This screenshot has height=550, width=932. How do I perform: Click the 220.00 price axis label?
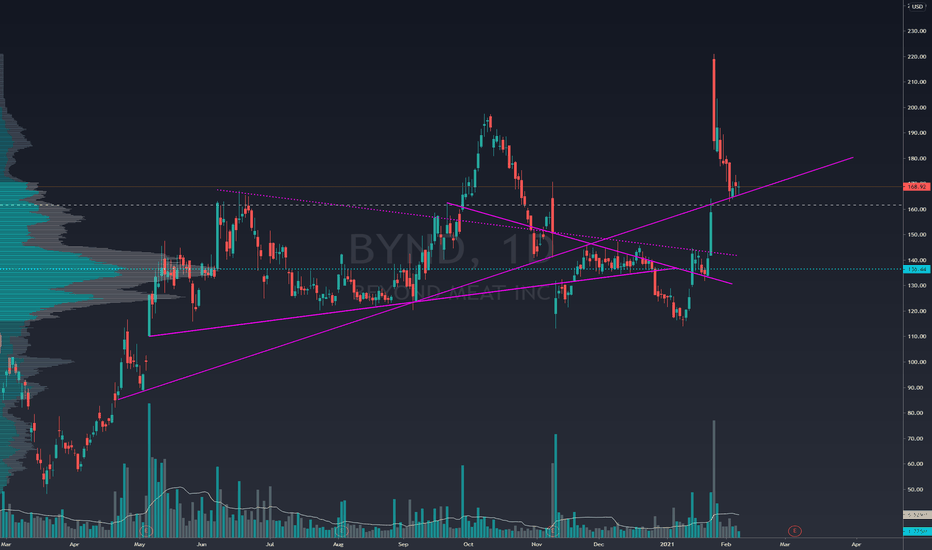(917, 56)
